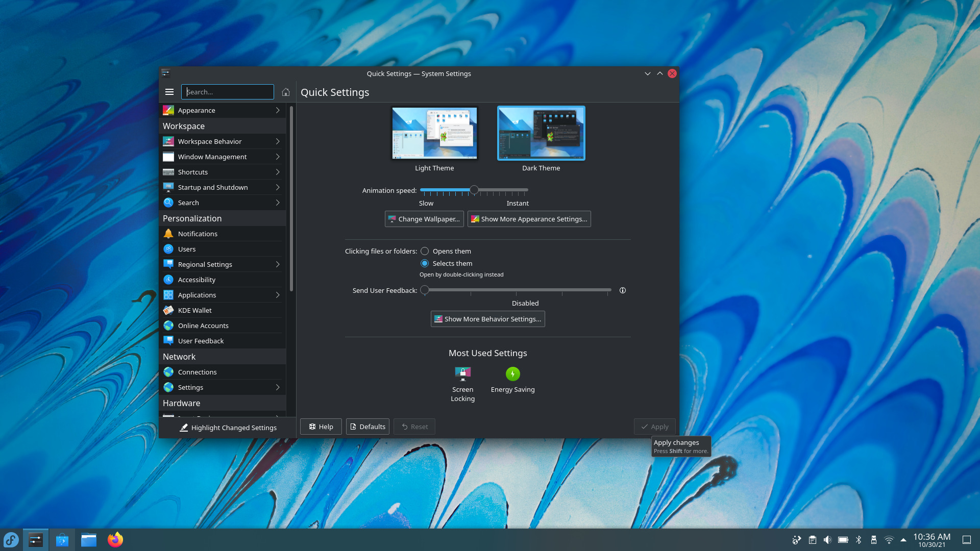Open the Notifications settings item
The height and width of the screenshot is (551, 980).
click(198, 234)
